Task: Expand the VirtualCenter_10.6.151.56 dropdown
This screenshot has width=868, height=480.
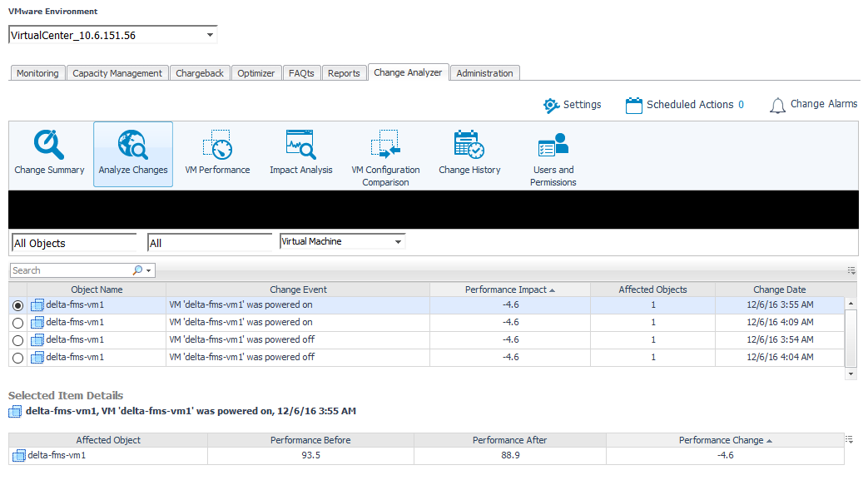Action: (210, 35)
